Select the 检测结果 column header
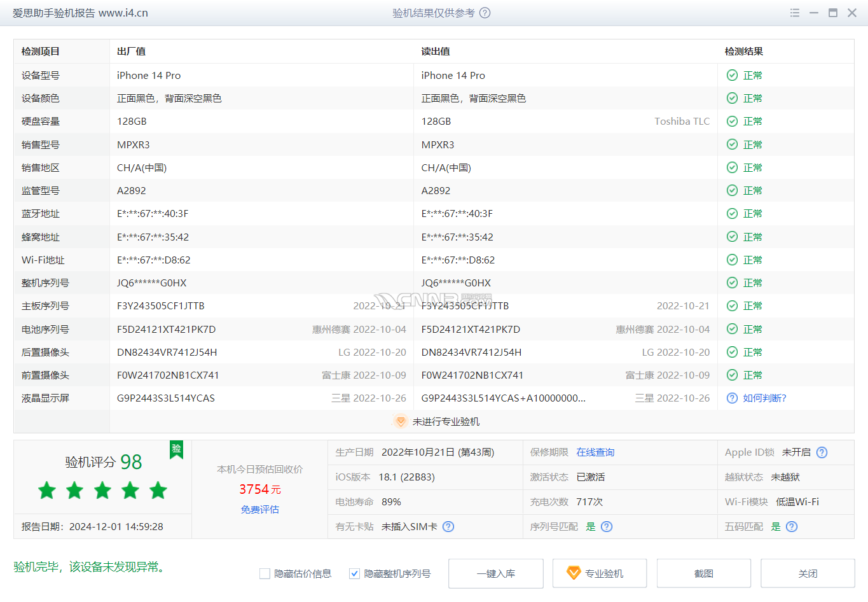The height and width of the screenshot is (602, 868). coord(744,52)
